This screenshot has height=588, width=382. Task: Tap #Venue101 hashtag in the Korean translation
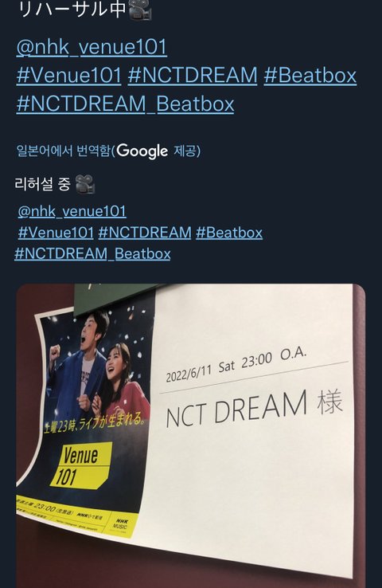pos(56,233)
